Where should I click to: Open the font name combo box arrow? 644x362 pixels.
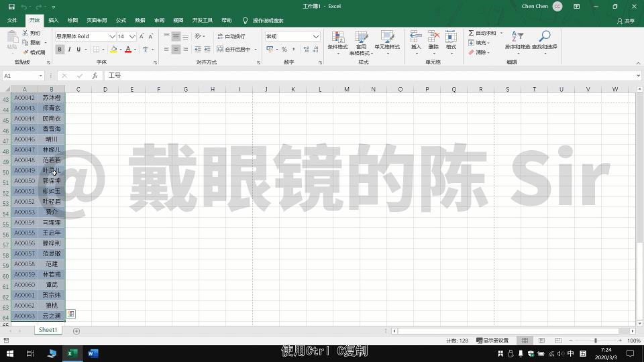(x=112, y=36)
